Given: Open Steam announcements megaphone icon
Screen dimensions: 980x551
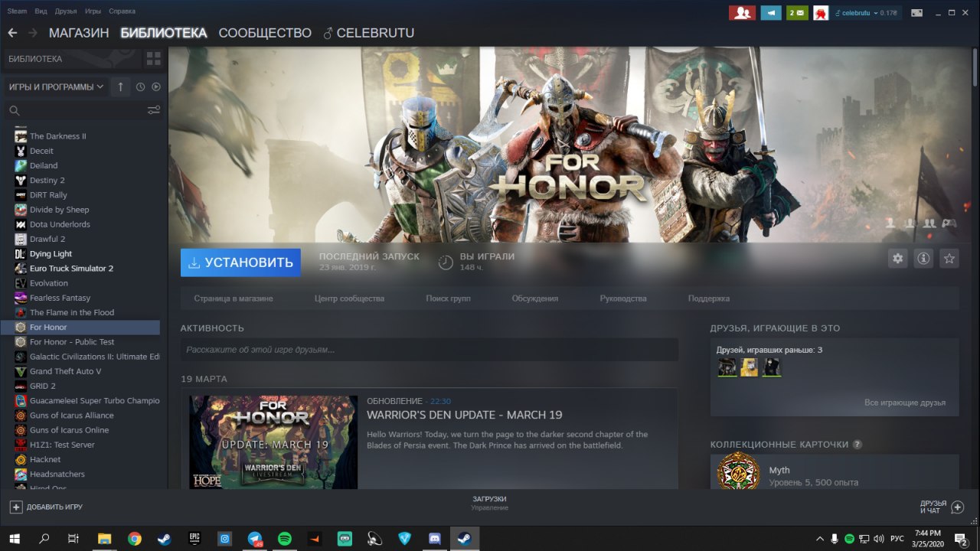Looking at the screenshot, I should pyautogui.click(x=771, y=13).
